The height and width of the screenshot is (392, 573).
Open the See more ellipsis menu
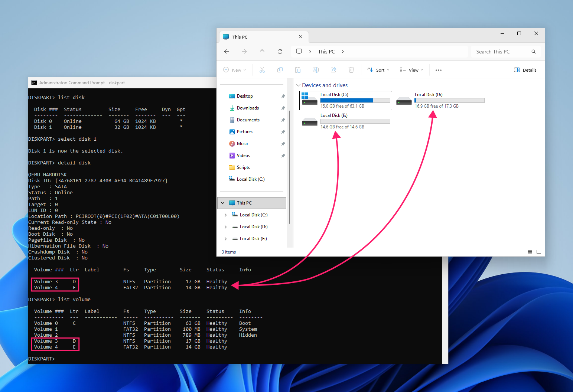tap(439, 70)
